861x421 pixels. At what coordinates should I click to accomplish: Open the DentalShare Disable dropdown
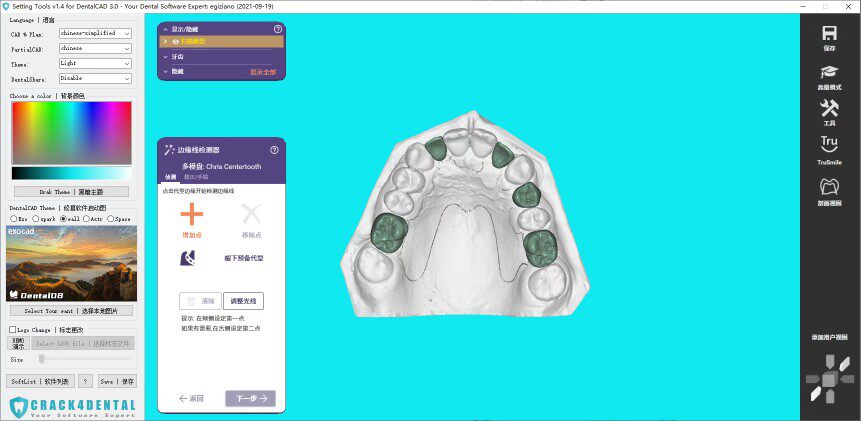point(95,78)
